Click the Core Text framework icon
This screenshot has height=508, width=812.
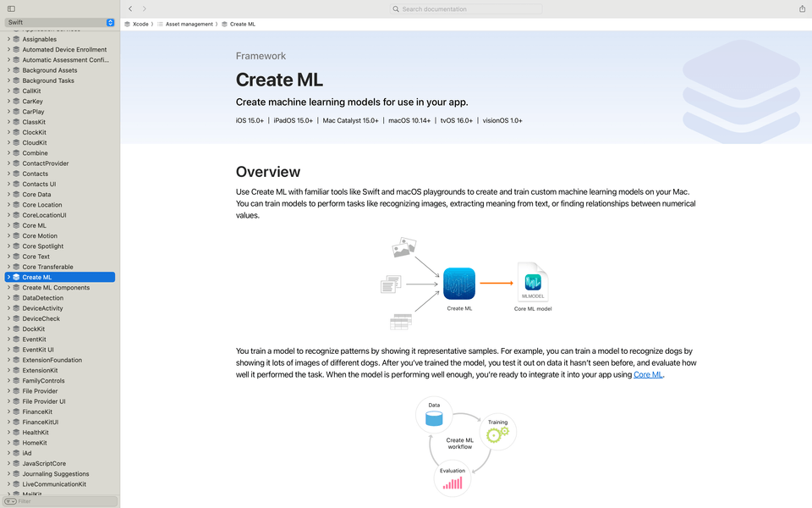[17, 257]
